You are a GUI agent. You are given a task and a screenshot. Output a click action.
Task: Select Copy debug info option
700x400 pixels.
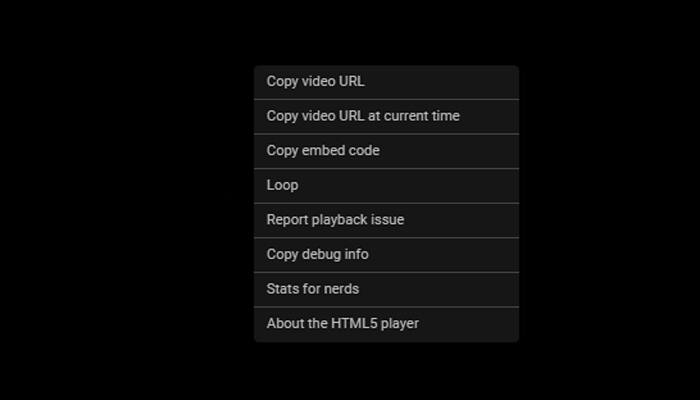point(386,255)
